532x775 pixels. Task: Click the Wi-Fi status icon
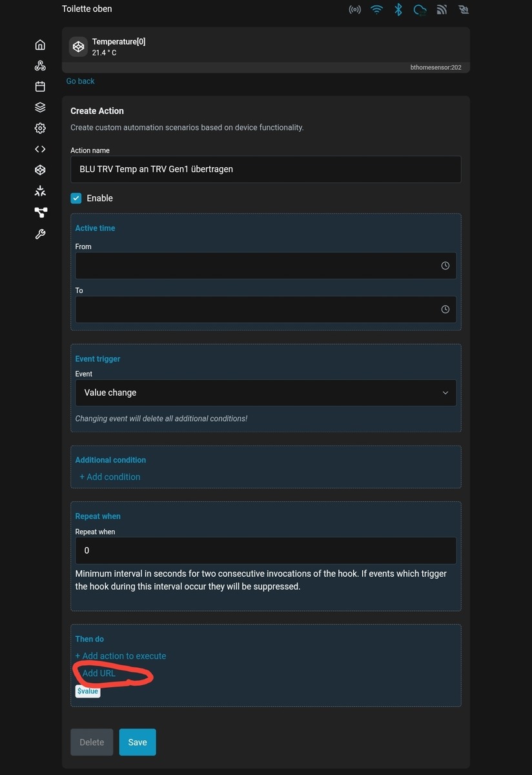[376, 10]
